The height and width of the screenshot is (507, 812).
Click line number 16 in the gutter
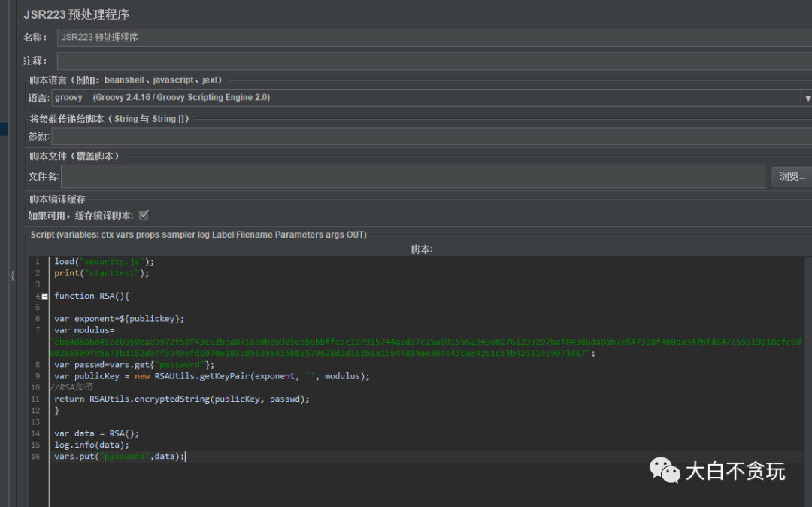click(x=35, y=457)
